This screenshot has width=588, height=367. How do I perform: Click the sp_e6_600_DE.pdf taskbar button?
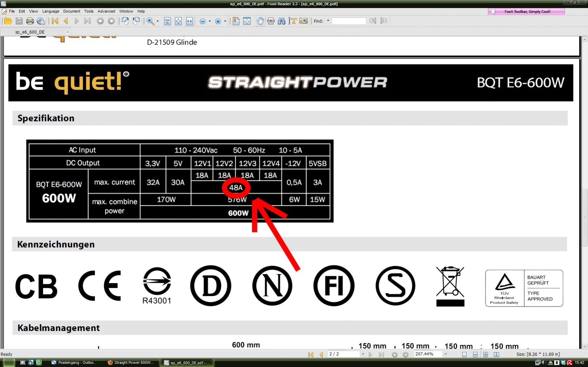click(187, 362)
